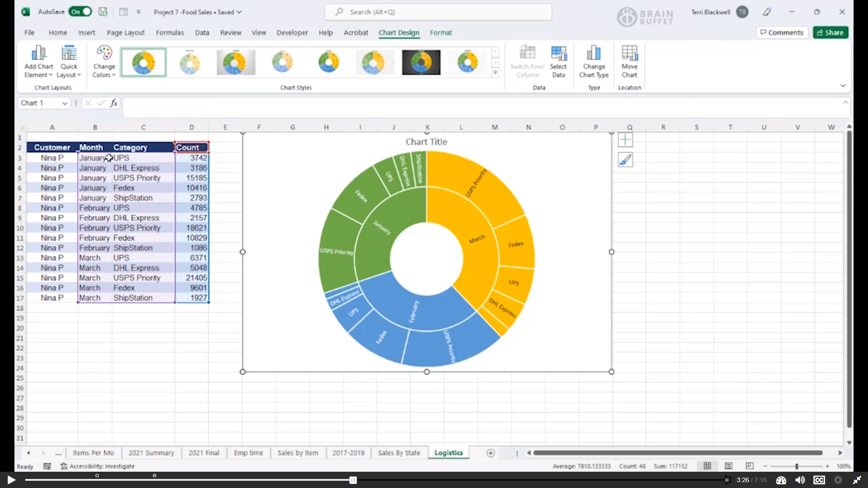
Task: Click the Move Chart icon
Action: tap(630, 61)
